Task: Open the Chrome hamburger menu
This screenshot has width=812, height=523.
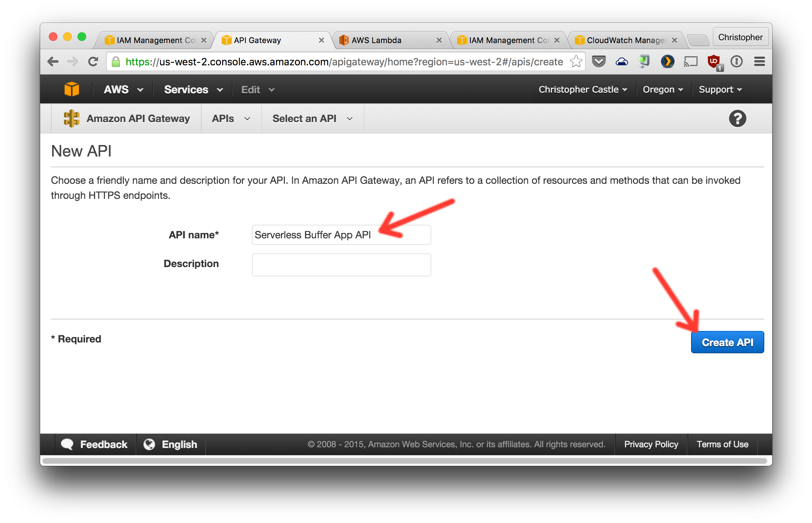Action: (759, 62)
